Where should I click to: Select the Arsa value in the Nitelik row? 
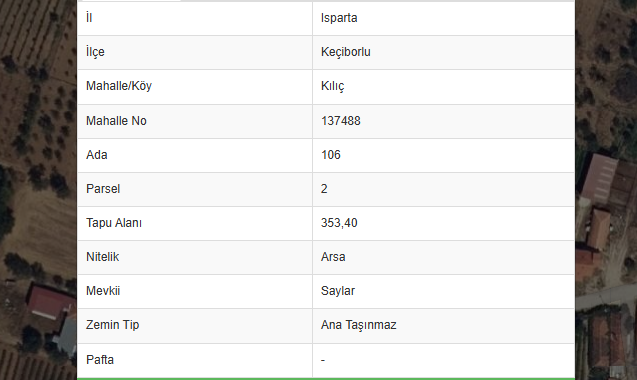(333, 257)
